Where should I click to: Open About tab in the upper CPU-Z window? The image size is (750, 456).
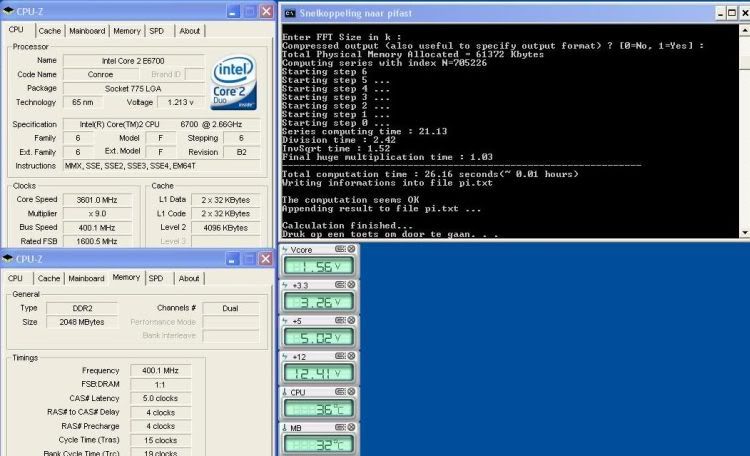coord(189,31)
